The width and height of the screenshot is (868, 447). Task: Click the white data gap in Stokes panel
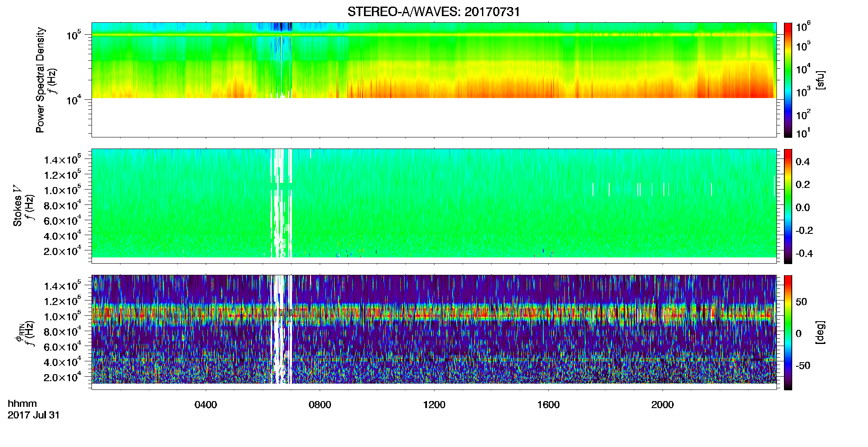282,203
